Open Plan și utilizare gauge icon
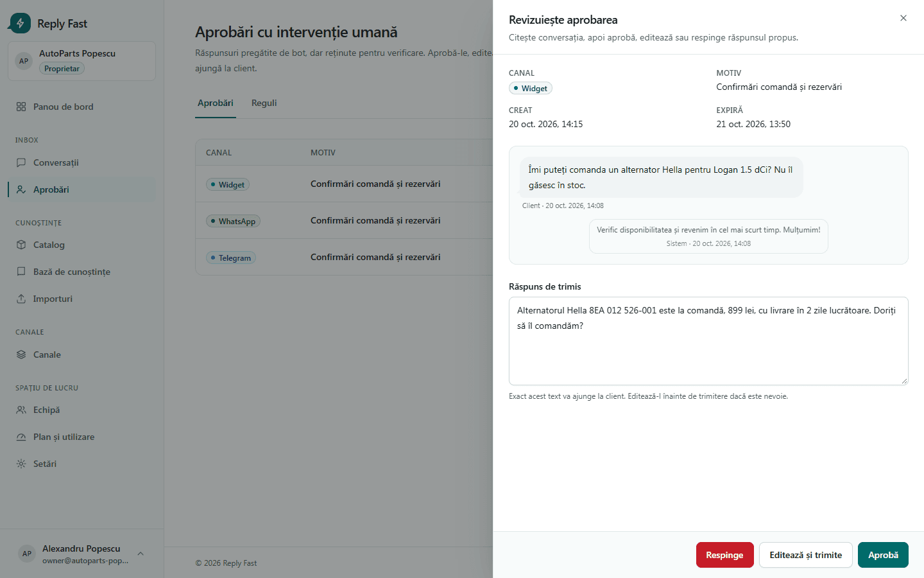 [21, 437]
